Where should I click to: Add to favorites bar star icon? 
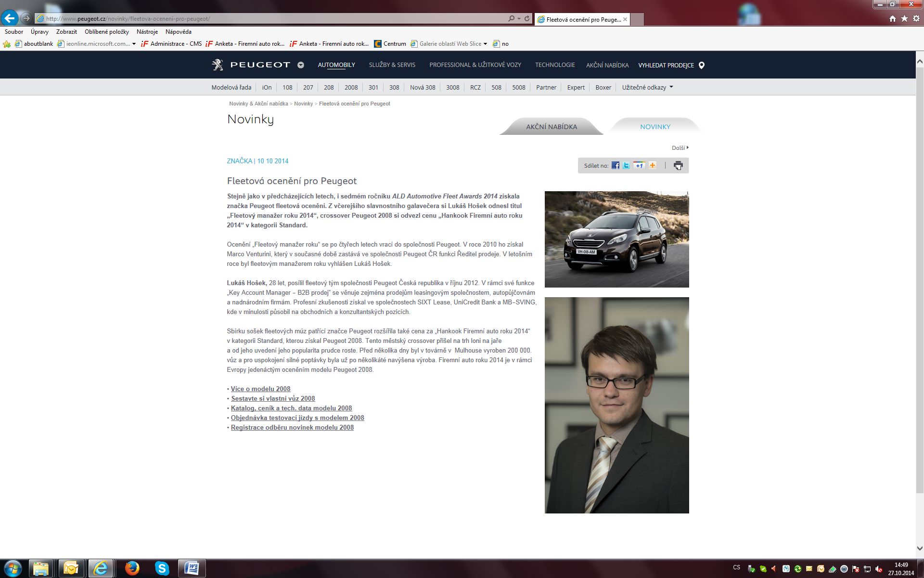7,44
